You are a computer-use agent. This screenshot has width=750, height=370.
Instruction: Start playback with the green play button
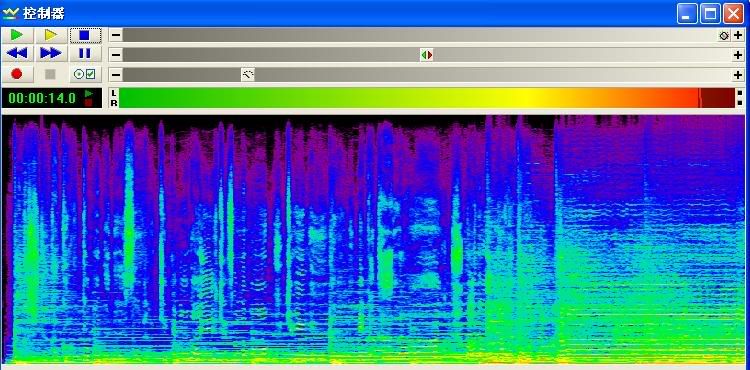tap(17, 35)
